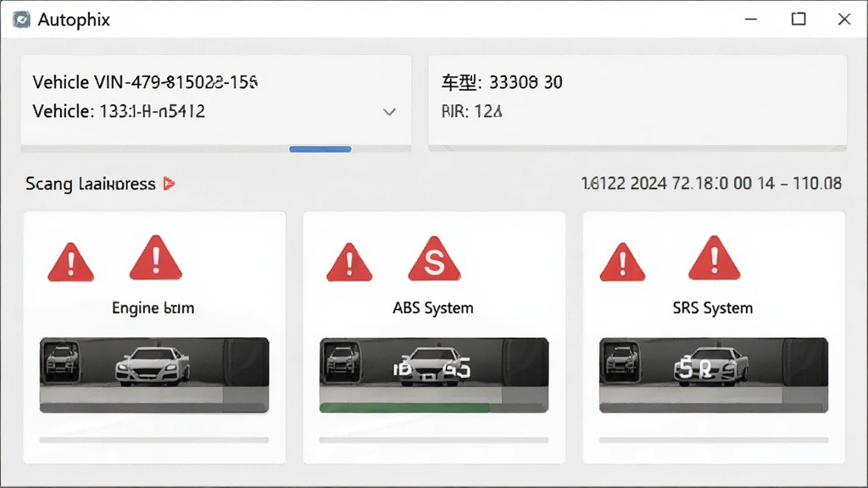The width and height of the screenshot is (868, 488).
Task: Maximize the Autophix window
Action: click(798, 19)
